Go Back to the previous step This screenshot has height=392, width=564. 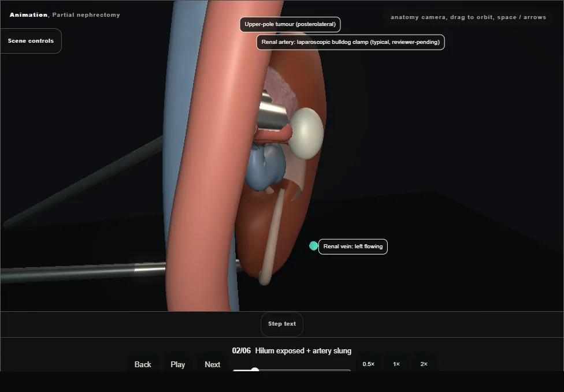pos(143,364)
